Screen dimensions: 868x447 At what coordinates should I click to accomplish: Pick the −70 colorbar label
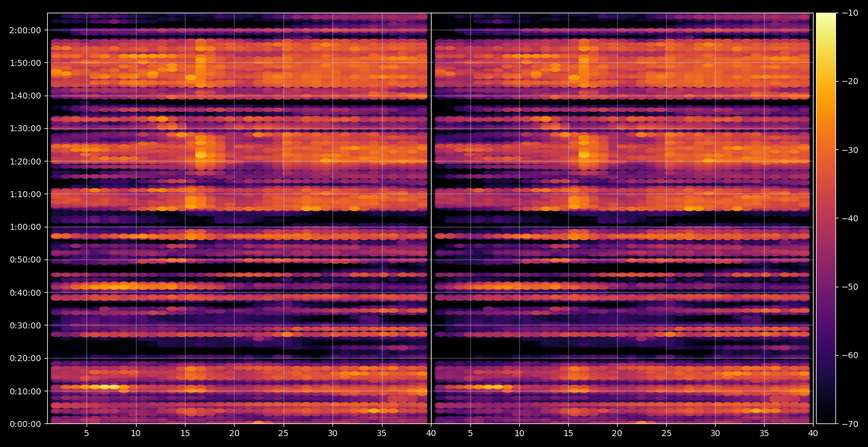[x=849, y=423]
